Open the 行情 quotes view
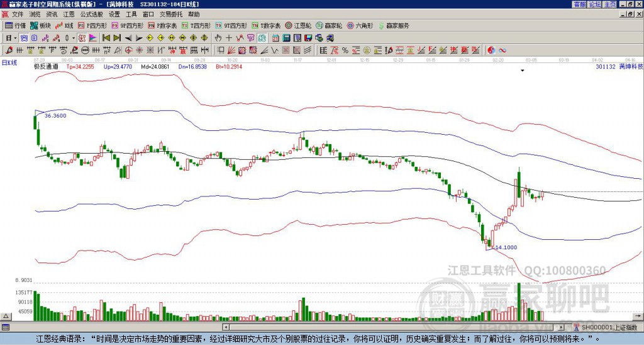 click(15, 25)
